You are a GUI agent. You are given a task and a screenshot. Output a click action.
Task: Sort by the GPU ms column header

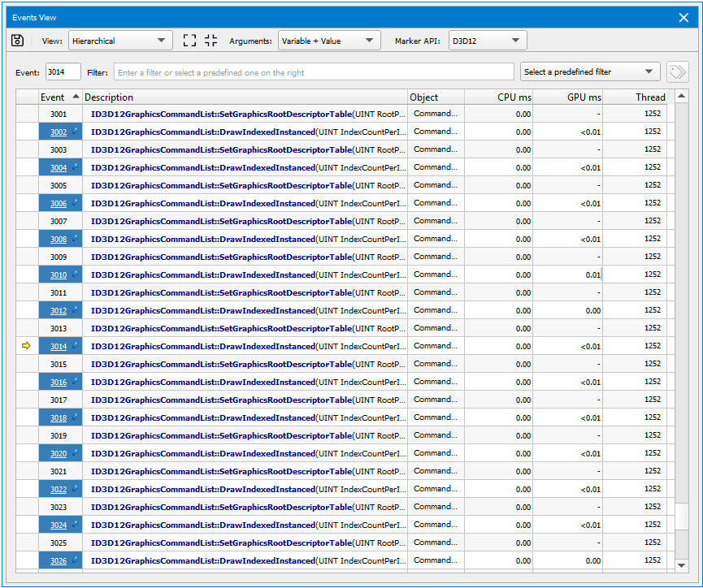[567, 97]
